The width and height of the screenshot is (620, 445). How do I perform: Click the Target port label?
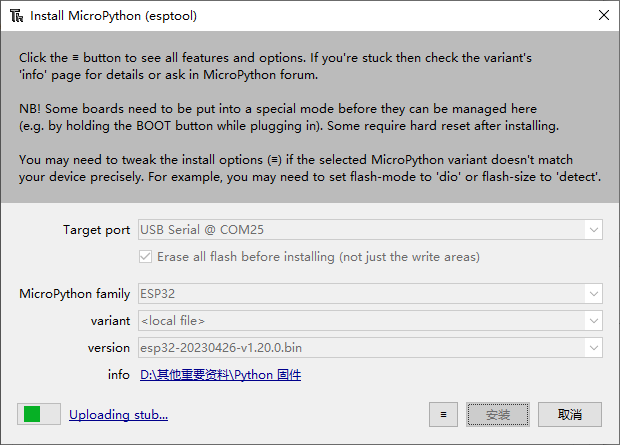(x=96, y=230)
